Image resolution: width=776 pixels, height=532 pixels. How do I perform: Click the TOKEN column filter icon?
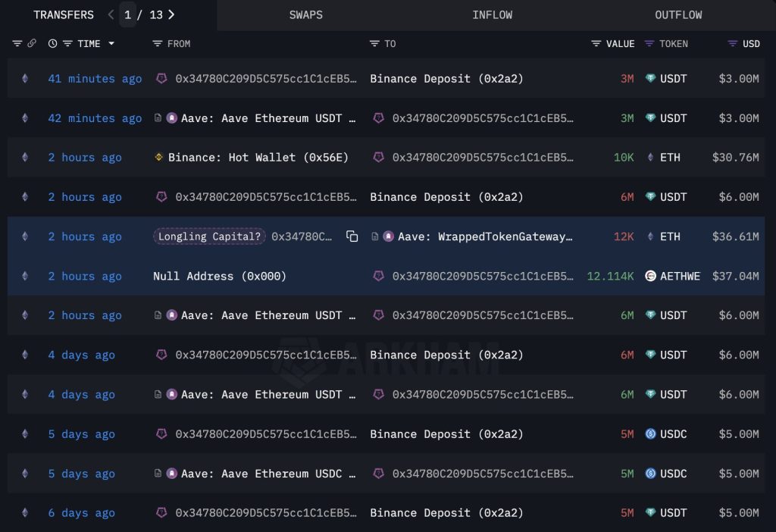click(649, 44)
